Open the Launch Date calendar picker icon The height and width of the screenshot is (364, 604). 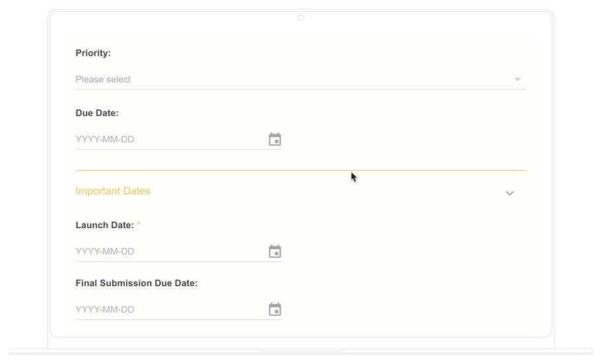coord(275,251)
